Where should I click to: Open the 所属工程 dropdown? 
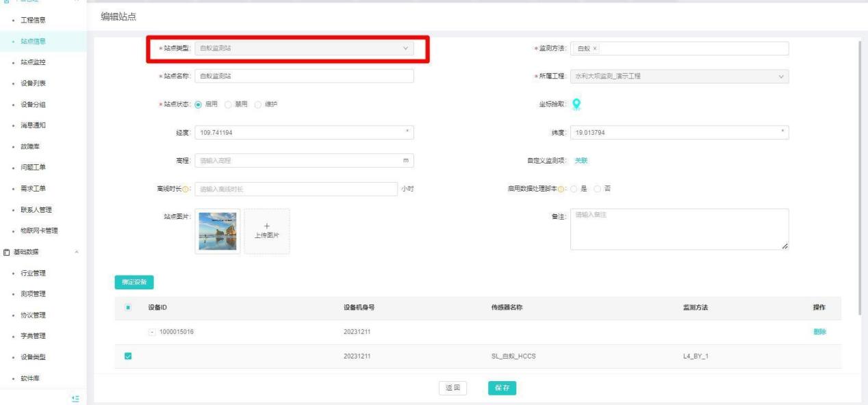[x=679, y=76]
